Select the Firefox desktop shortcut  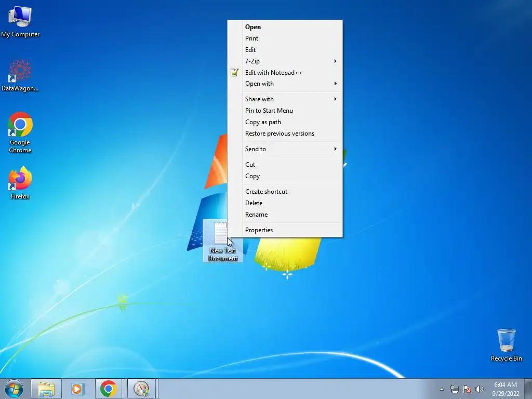click(20, 182)
